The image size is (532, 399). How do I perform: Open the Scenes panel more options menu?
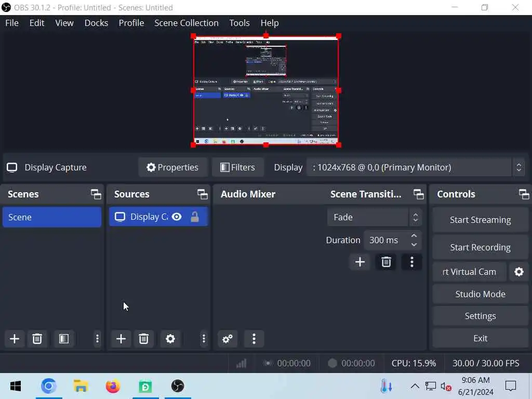[97, 339]
